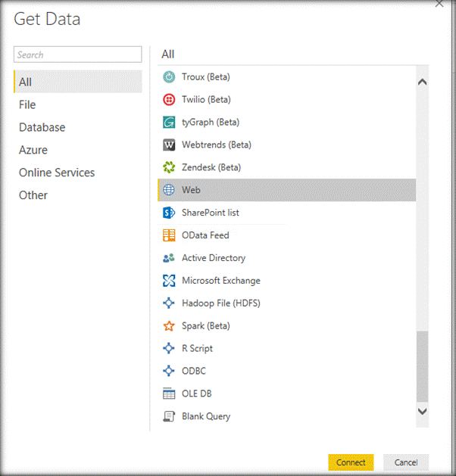Choose the tyGraph (Beta) label

(x=211, y=123)
